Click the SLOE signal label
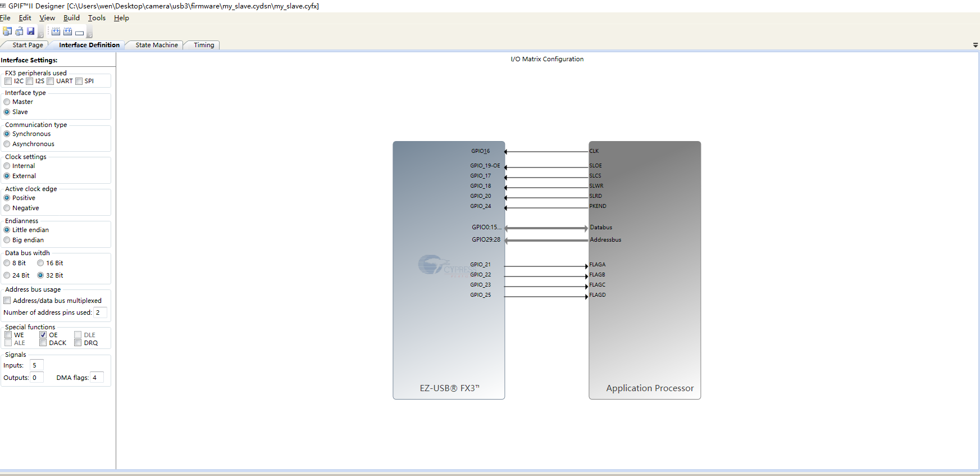Screen dimensions: 980x476 pyautogui.click(x=596, y=166)
